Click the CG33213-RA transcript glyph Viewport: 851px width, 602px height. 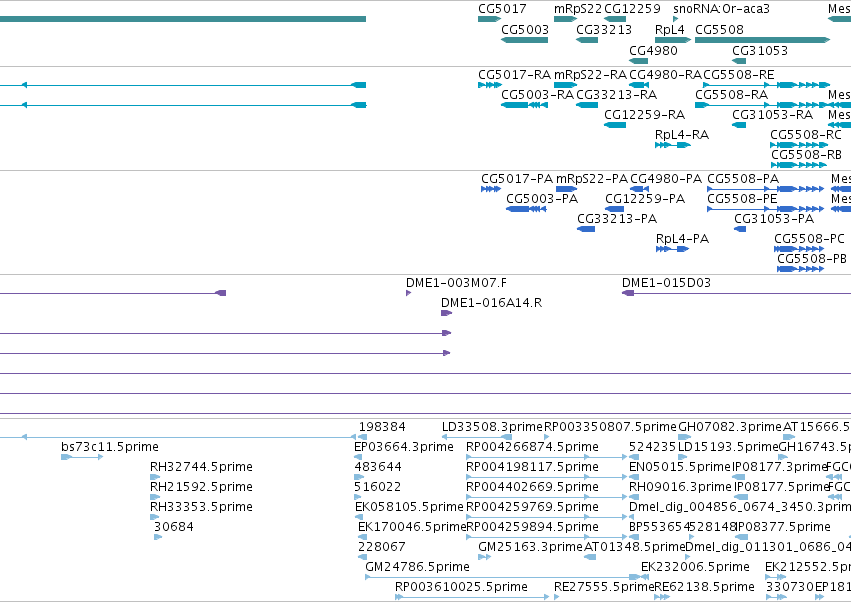point(587,105)
